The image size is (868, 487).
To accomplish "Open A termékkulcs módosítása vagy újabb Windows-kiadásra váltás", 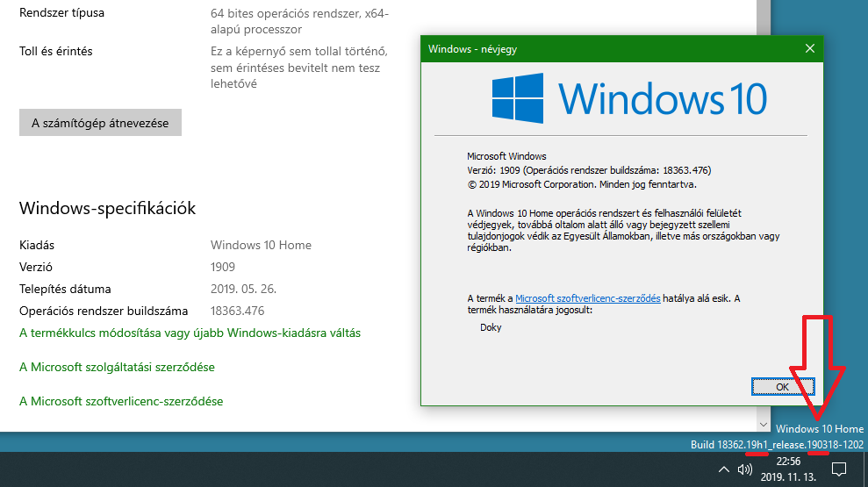I will pos(190,333).
